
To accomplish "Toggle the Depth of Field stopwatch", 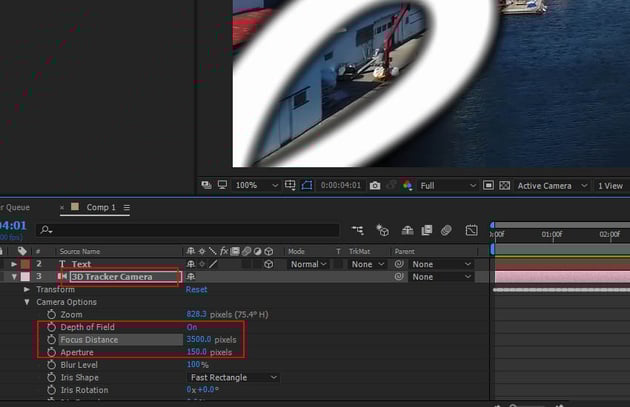I will pos(51,327).
